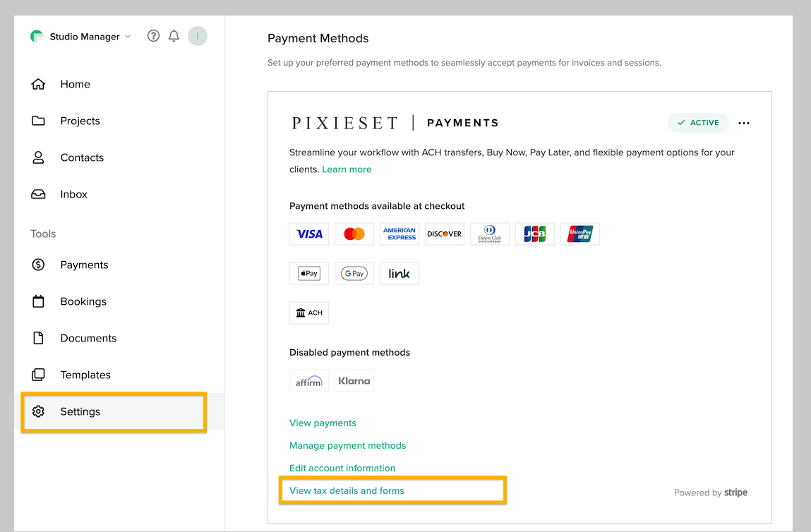Click the Projects folder icon
The image size is (811, 532).
click(38, 121)
